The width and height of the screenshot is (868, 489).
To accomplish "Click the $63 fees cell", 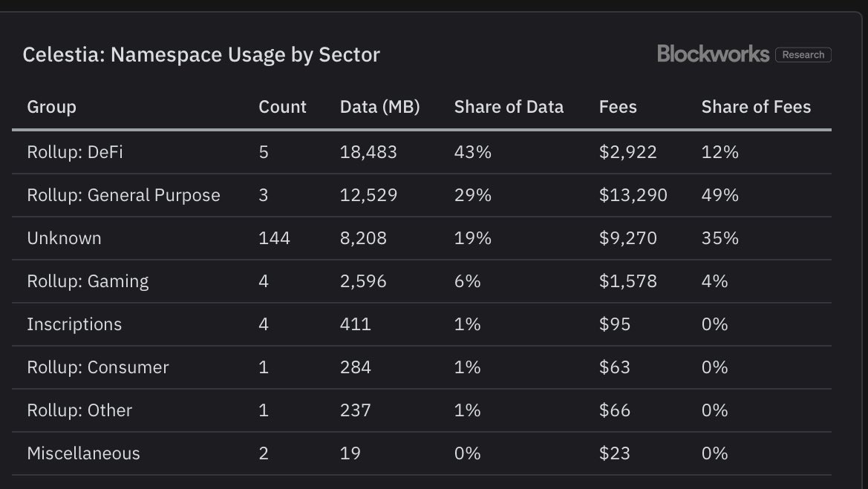I will pyautogui.click(x=615, y=367).
